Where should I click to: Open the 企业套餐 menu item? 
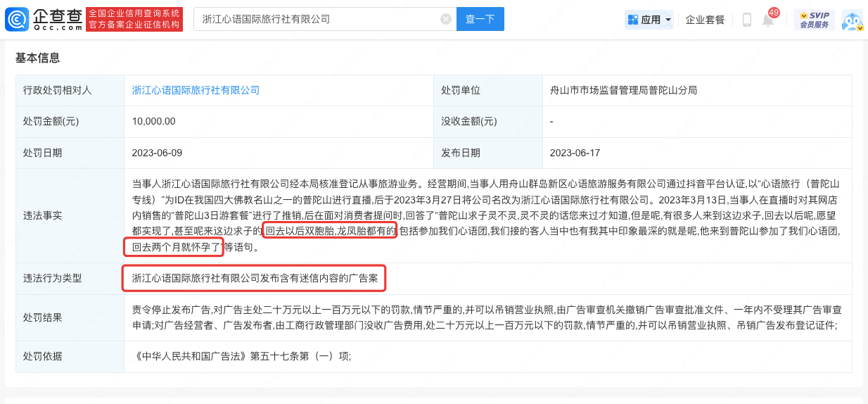point(705,20)
